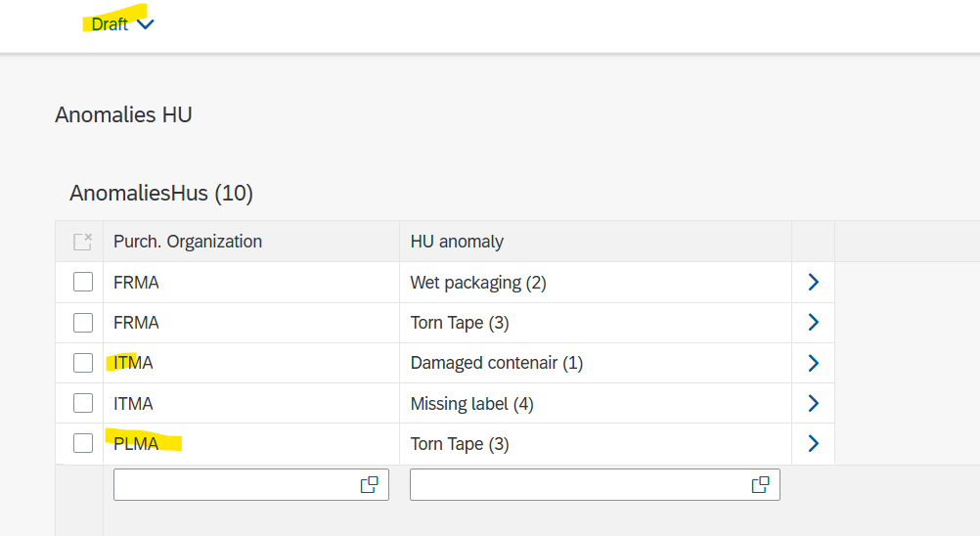980x536 pixels.
Task: Open value help for Purch. Organization input
Action: click(370, 485)
